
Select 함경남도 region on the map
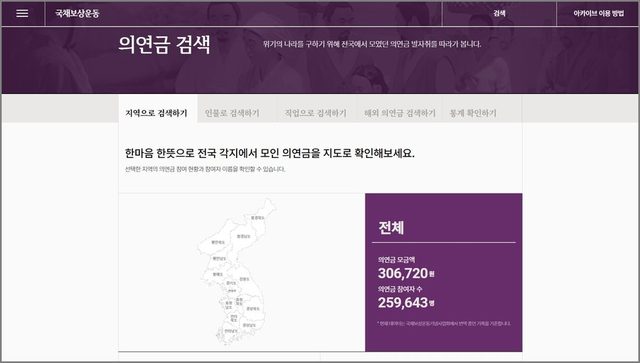pyautogui.click(x=243, y=236)
